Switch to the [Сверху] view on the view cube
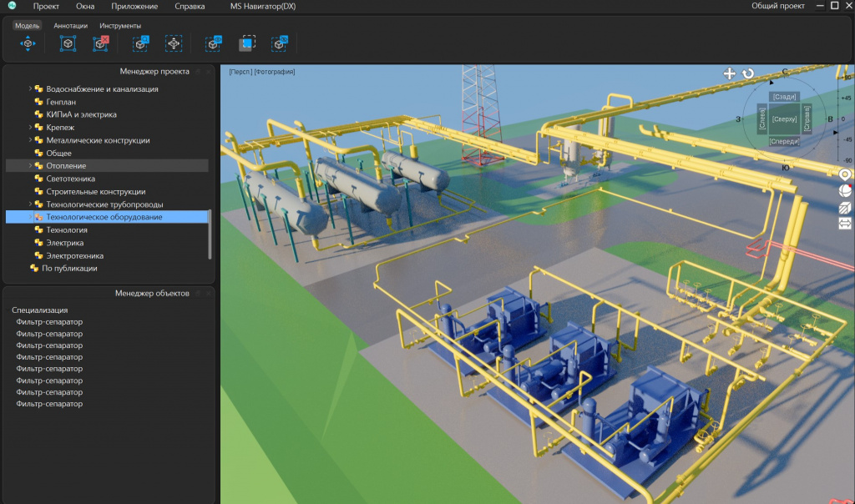Image resolution: width=855 pixels, height=504 pixels. pos(784,118)
